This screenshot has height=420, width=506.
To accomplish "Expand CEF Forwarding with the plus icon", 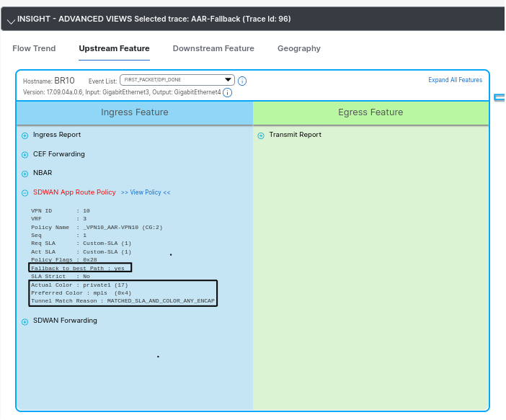I will tap(25, 155).
